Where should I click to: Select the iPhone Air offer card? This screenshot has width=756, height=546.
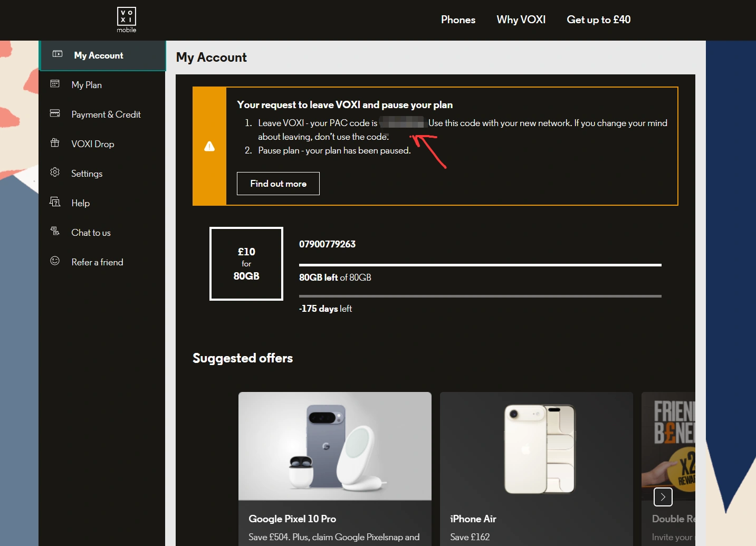click(536, 470)
